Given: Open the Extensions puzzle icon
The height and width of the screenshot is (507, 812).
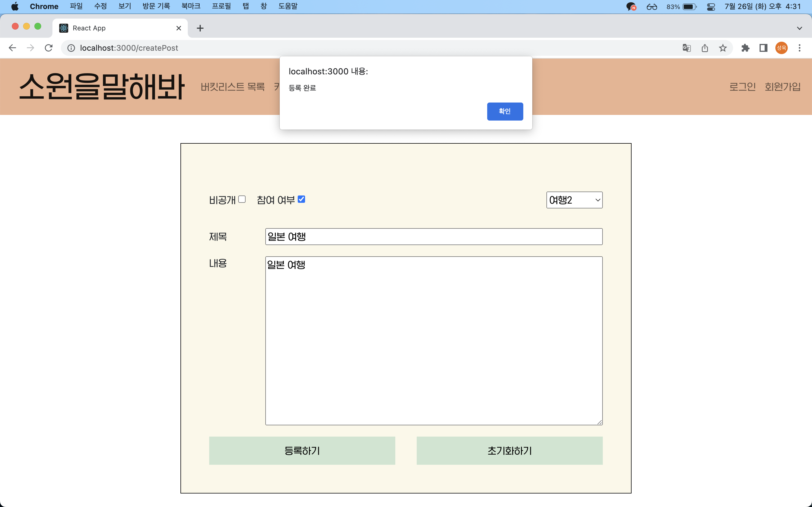Looking at the screenshot, I should pyautogui.click(x=745, y=48).
